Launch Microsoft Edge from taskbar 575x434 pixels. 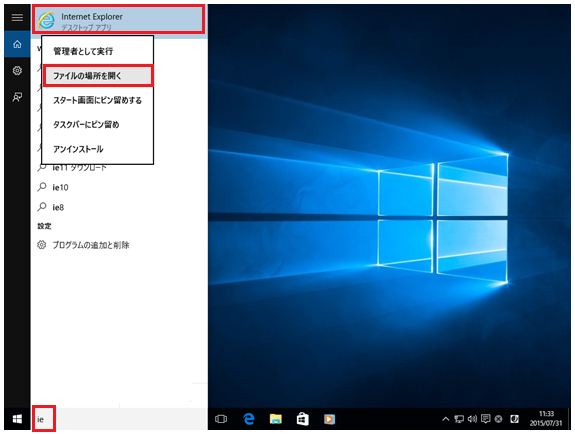249,419
